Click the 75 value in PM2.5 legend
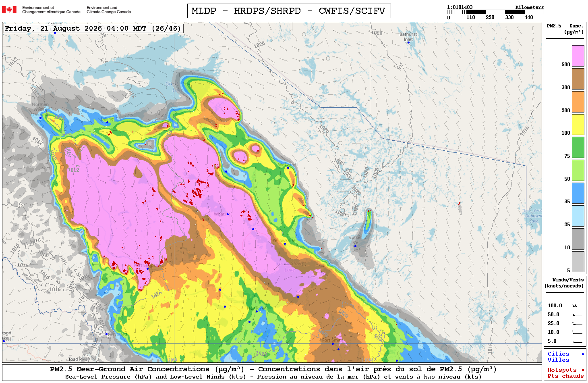The height and width of the screenshot is (383, 588). tap(567, 156)
